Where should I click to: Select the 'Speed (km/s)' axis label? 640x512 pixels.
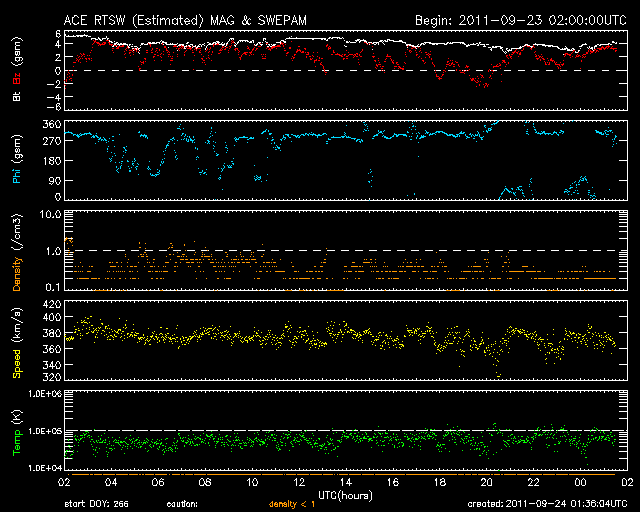tap(17, 343)
